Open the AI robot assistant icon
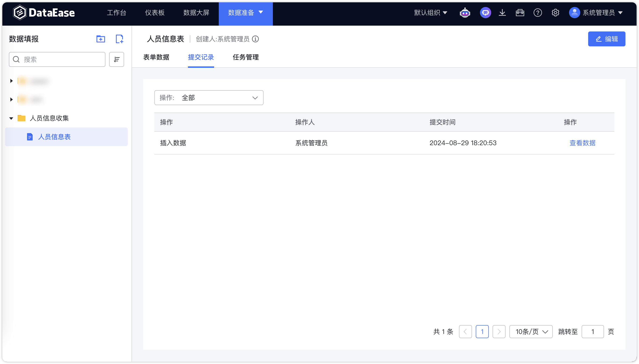Viewport: 639px width, 364px height. coord(465,13)
